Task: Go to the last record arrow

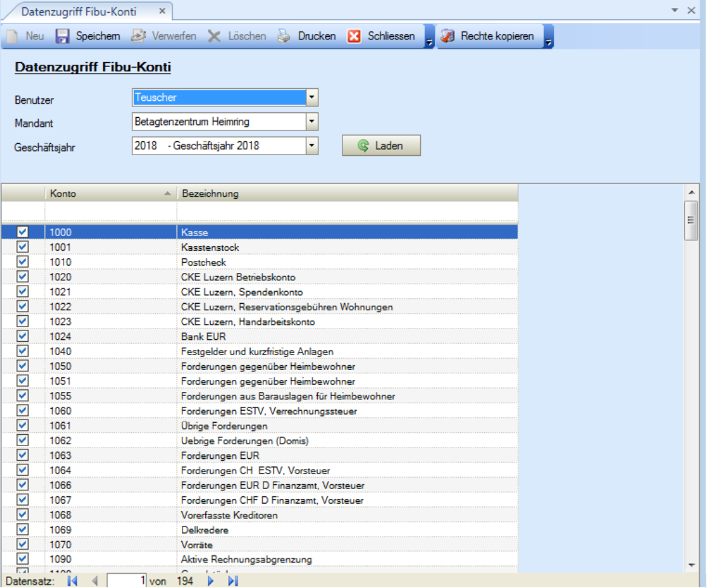Action: point(233,581)
